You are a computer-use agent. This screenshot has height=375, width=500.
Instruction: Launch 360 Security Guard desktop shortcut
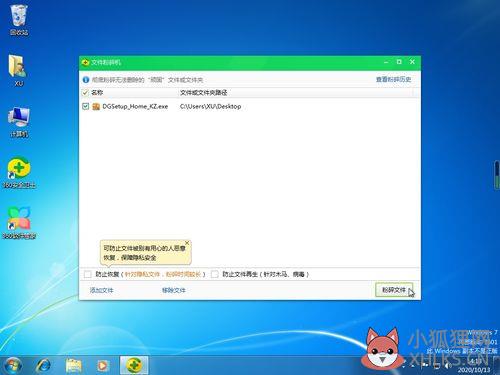click(19, 173)
